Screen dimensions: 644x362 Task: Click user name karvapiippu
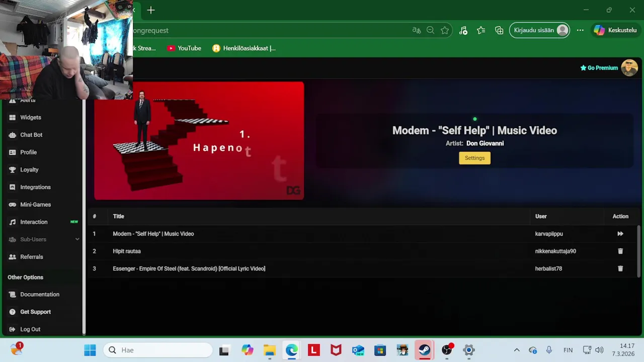point(549,234)
